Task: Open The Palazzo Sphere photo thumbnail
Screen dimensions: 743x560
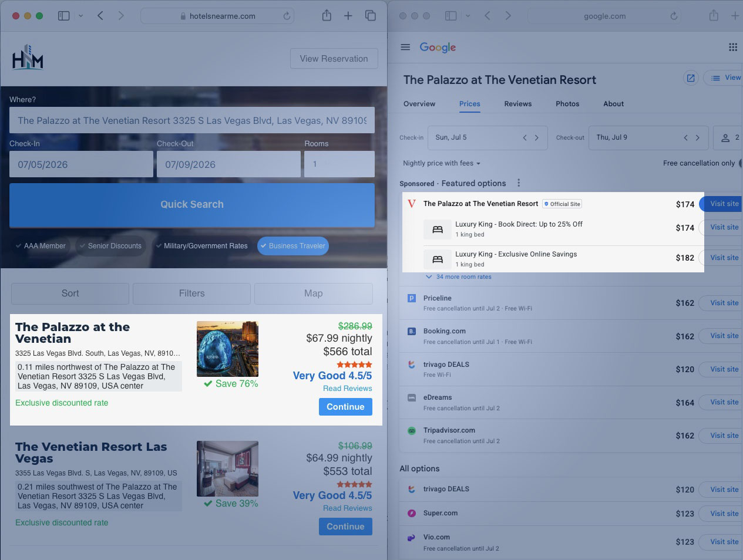Action: point(227,349)
